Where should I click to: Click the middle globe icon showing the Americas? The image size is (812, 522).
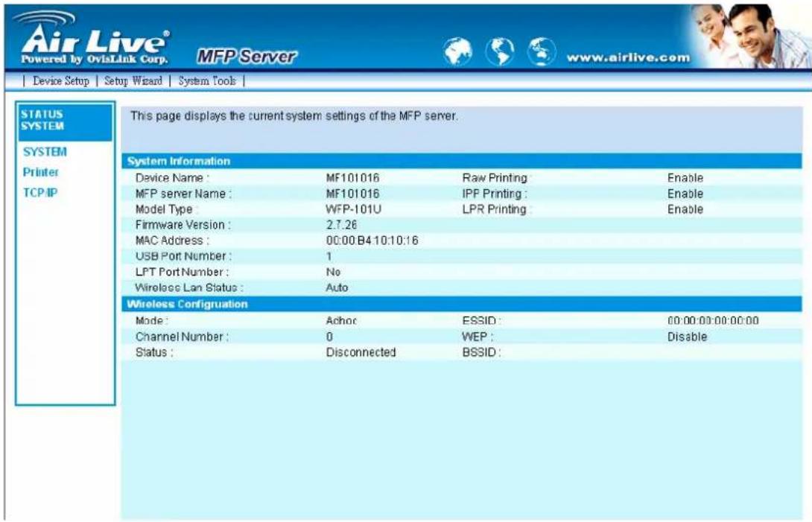pyautogui.click(x=500, y=52)
